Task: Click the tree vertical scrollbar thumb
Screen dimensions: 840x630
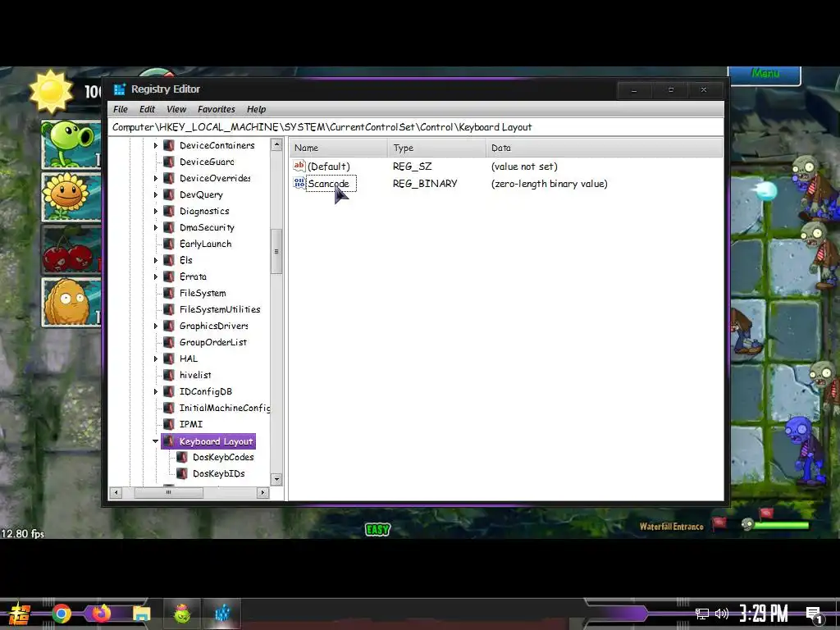Action: 276,251
